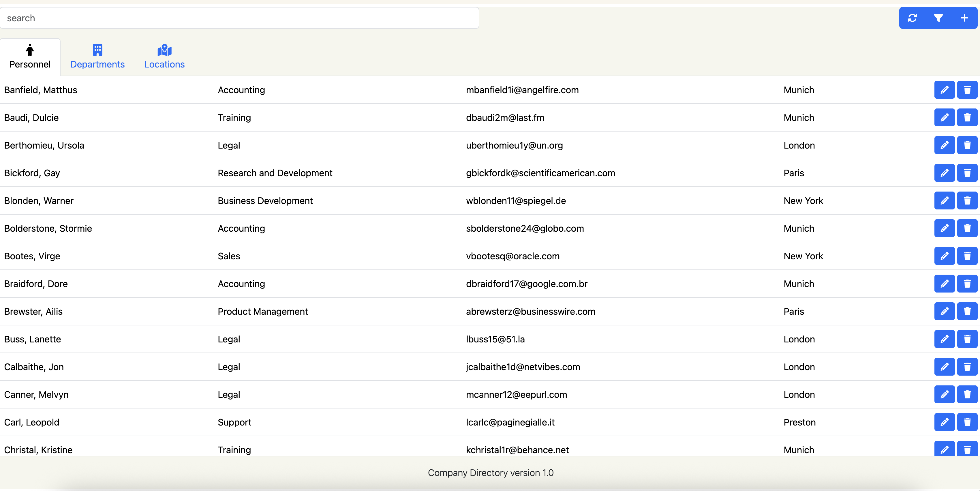Click email abrewsterz@businesswire.com
980x491 pixels.
pyautogui.click(x=531, y=311)
